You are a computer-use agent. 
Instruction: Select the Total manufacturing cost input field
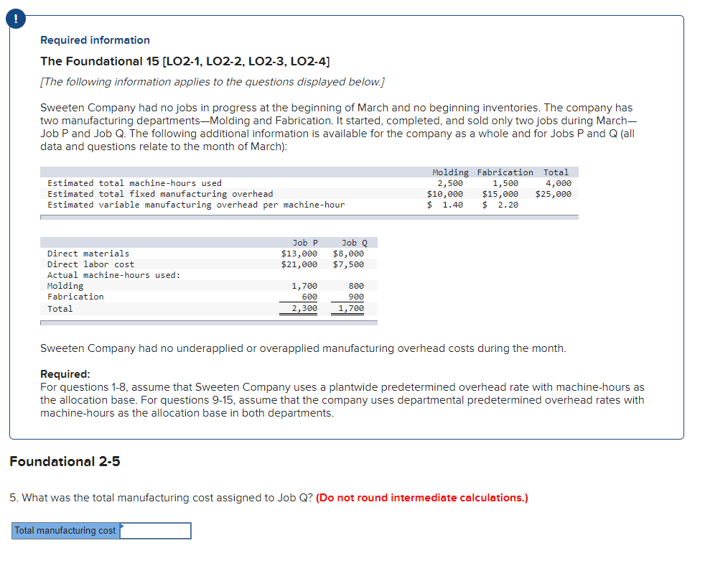(x=154, y=530)
